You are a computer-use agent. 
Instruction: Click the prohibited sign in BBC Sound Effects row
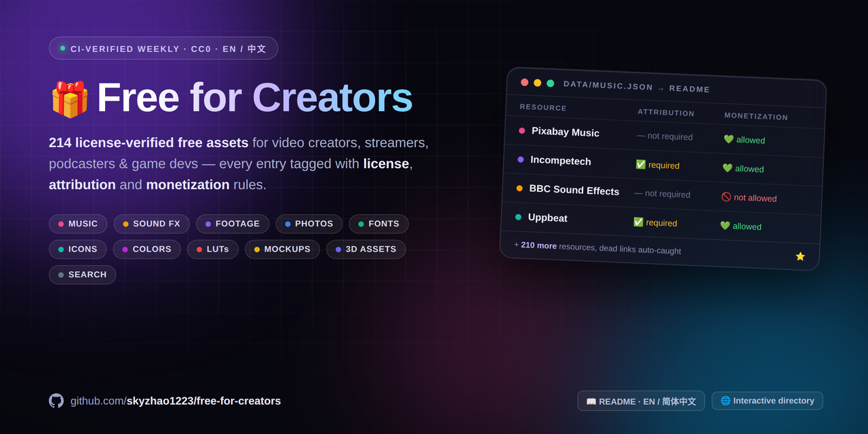(726, 197)
